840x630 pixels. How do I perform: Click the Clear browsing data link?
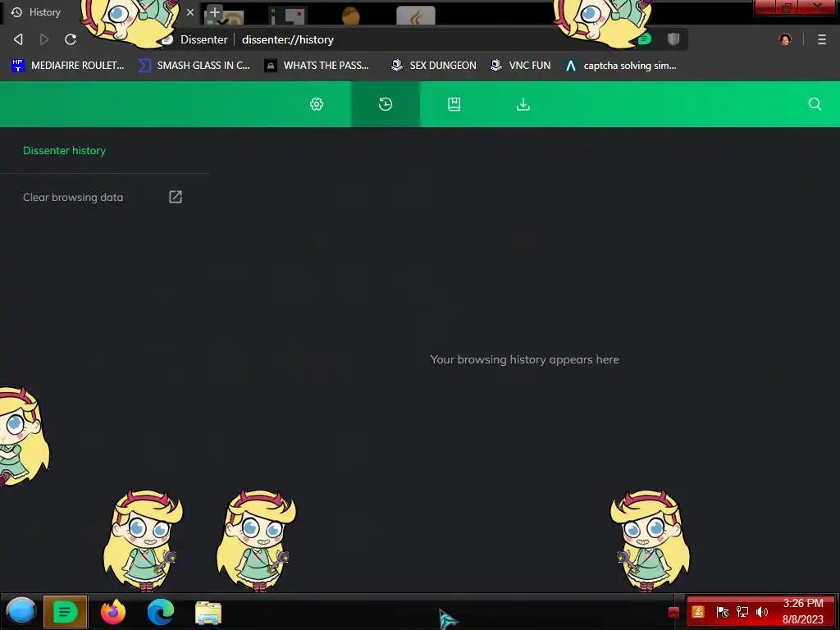[73, 197]
